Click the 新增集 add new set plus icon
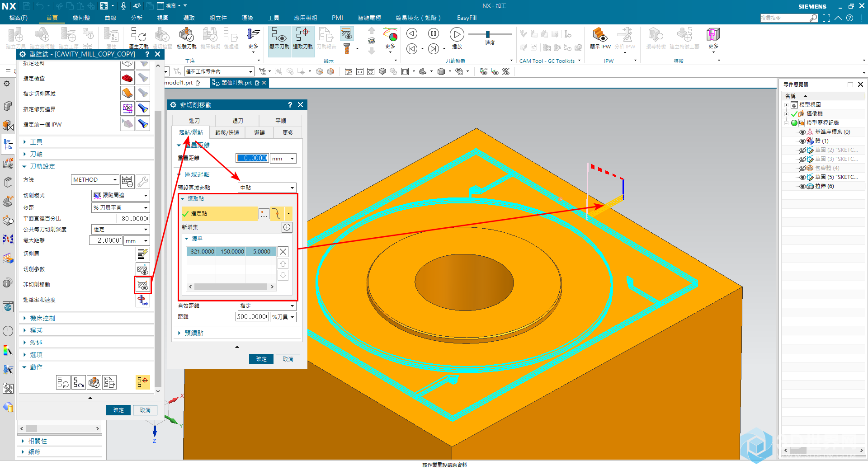 click(287, 227)
